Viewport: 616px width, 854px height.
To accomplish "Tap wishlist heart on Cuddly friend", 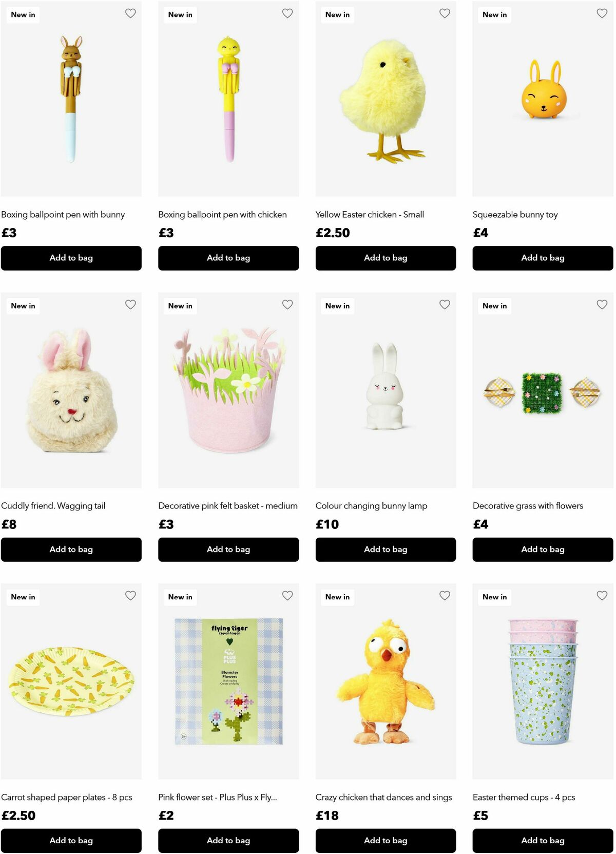I will pos(130,305).
